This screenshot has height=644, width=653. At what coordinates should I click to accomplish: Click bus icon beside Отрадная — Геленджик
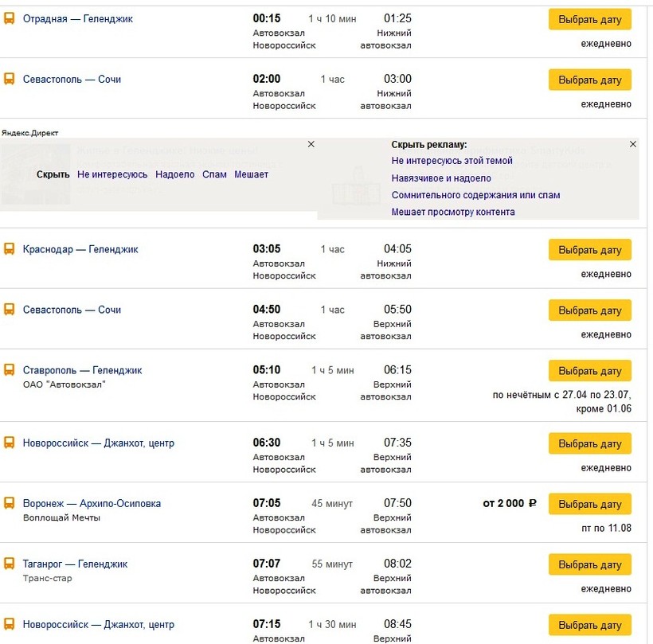10,18
